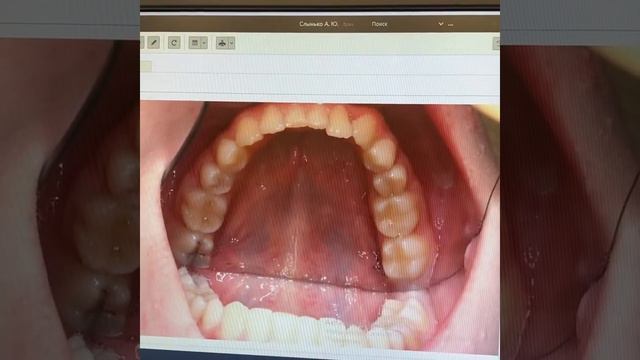Click the refresh icon in the toolbar

(x=174, y=42)
